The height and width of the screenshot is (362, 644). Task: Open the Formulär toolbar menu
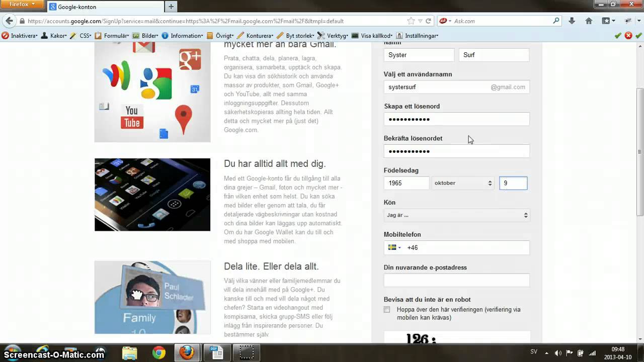pos(112,36)
